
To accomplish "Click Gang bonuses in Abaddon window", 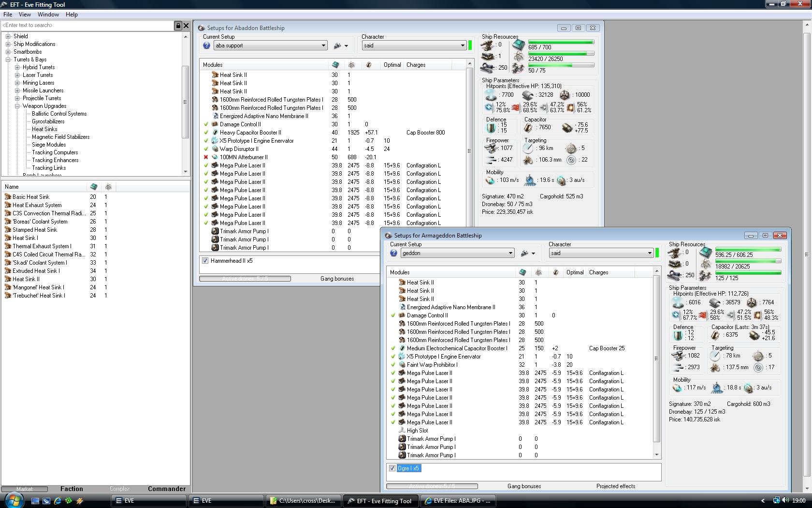I will pos(337,279).
